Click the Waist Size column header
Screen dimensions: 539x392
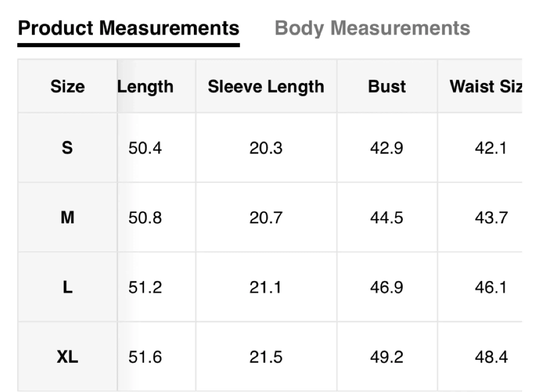tap(485, 86)
